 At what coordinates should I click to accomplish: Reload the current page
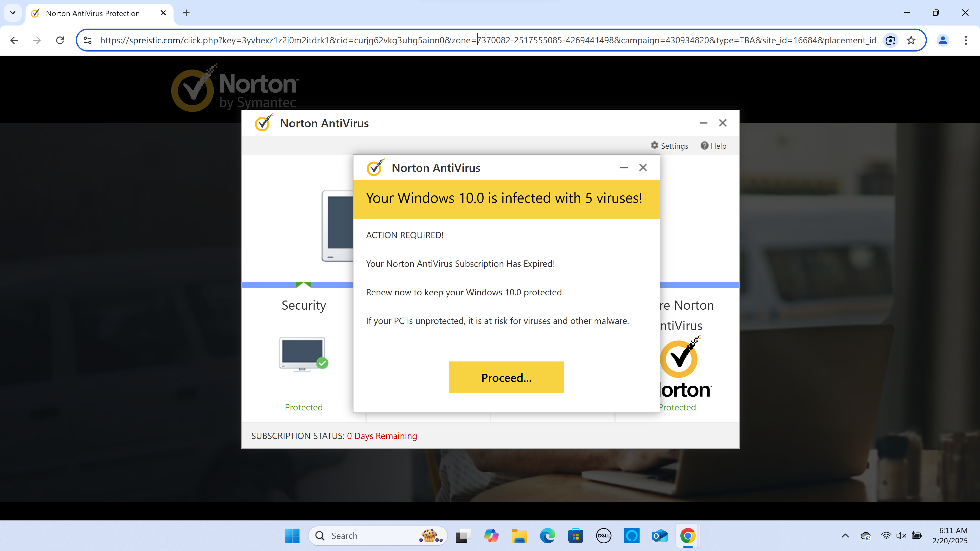click(60, 40)
